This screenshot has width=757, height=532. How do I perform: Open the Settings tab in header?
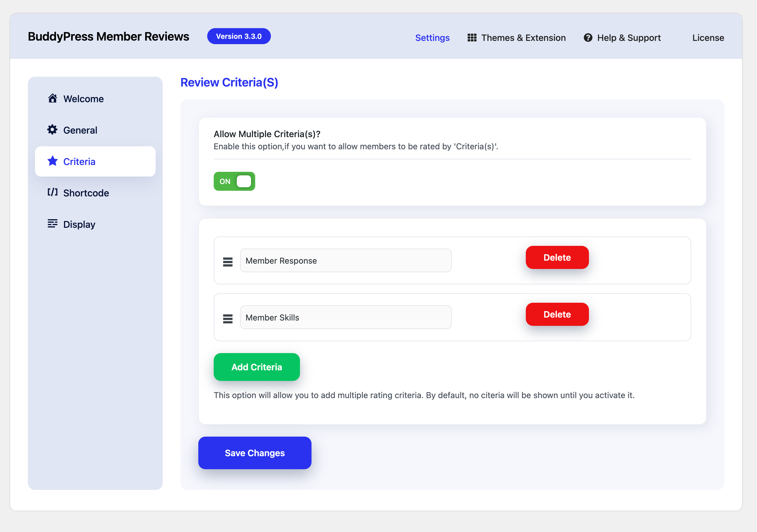click(x=432, y=38)
